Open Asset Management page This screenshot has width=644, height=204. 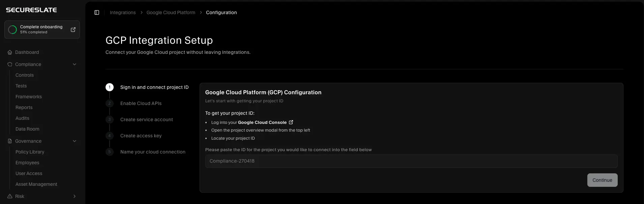[x=36, y=184]
